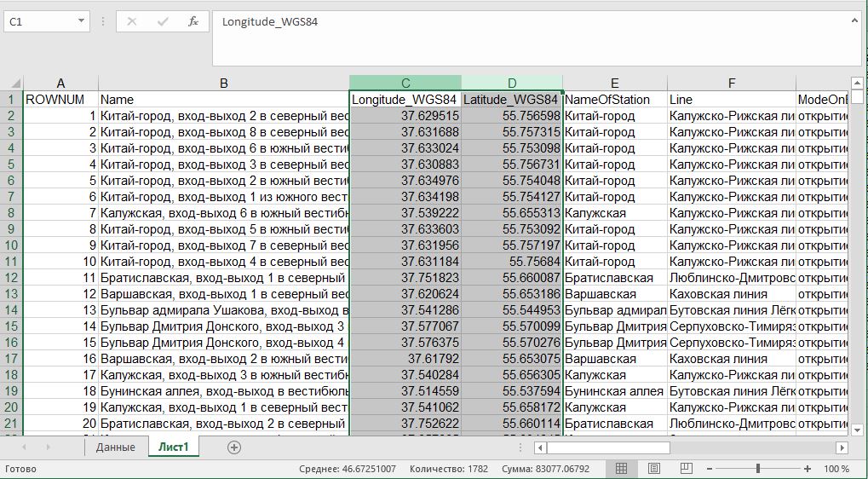Click previous sheet navigation arrow
868x479 pixels.
[x=24, y=447]
